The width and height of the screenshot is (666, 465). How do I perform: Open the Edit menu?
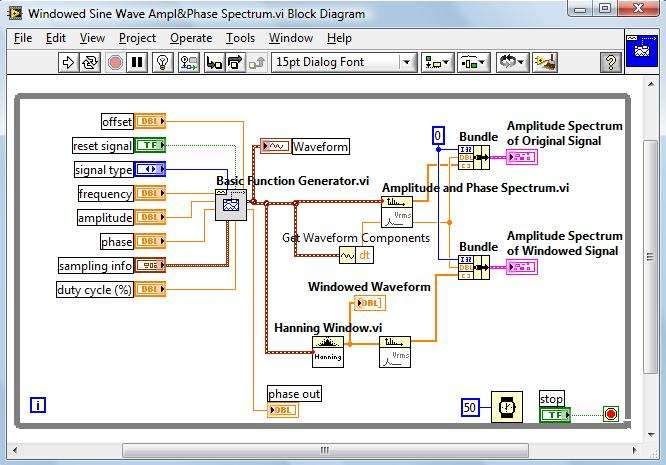(x=56, y=38)
